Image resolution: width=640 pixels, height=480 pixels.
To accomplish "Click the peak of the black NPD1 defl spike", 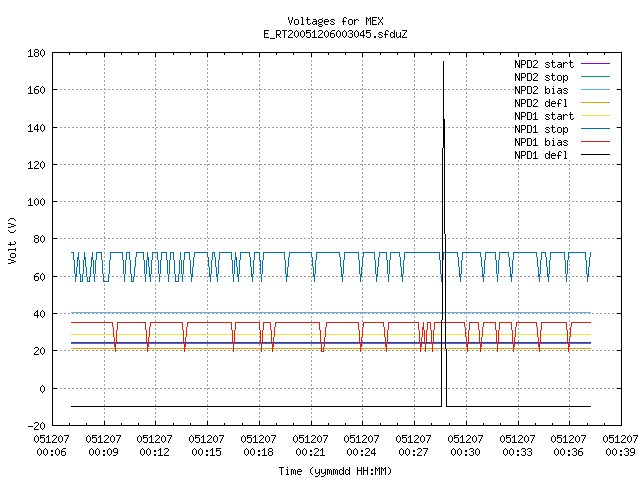I will 443,62.
